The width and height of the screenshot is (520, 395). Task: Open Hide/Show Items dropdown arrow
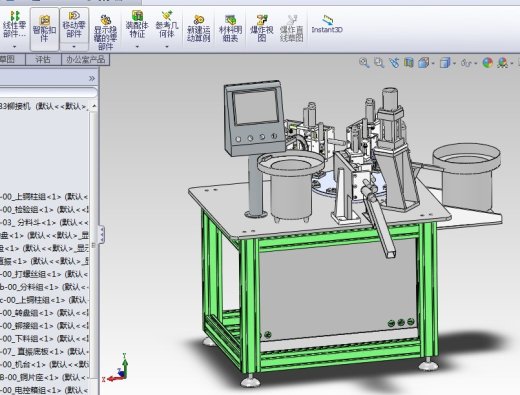pos(476,63)
